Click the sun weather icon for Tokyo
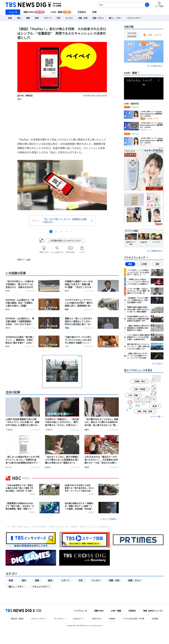Screen dimensions: 169x644 pyautogui.click(x=145, y=35)
